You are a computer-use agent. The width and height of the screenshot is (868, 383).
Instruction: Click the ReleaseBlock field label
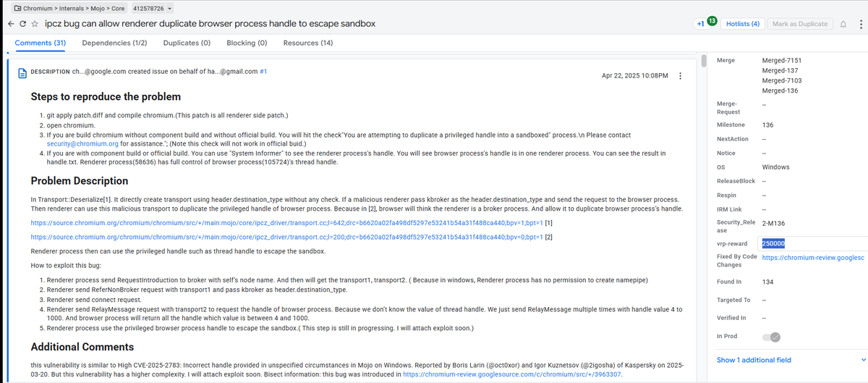point(736,181)
